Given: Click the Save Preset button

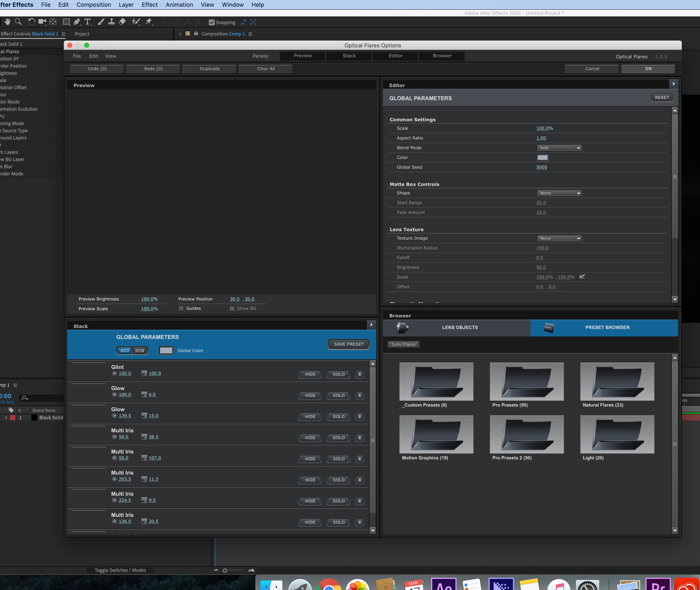Looking at the screenshot, I should click(349, 344).
